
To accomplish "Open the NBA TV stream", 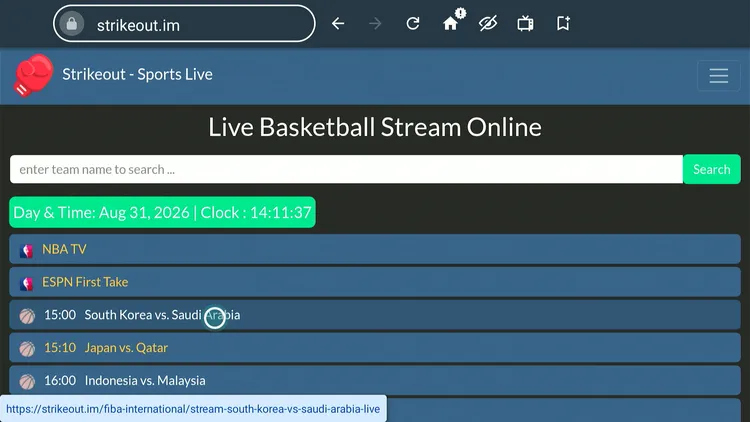I will (x=375, y=249).
